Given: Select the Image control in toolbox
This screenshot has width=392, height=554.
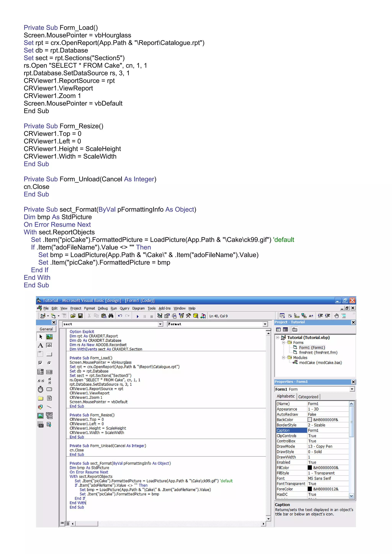Looking at the screenshot, I should point(41,416).
